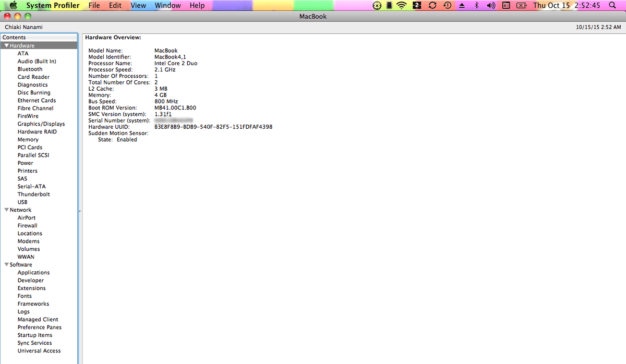Select SAS entry
Screen dimensions: 626x364
coord(22,179)
